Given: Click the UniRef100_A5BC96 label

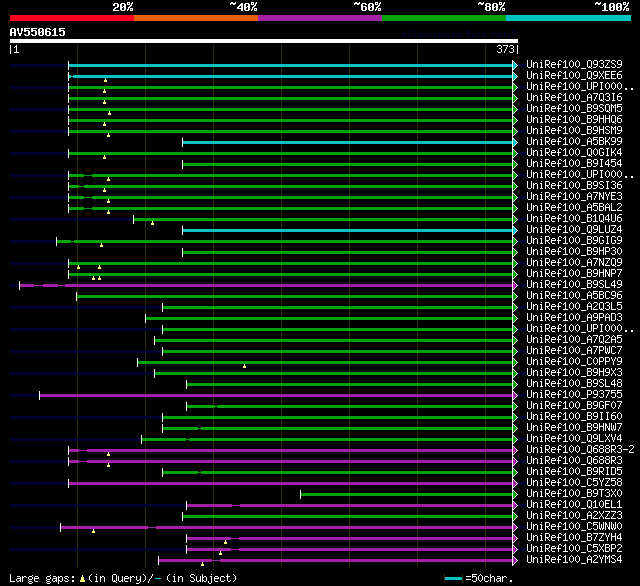Looking at the screenshot, I should 574,296.
